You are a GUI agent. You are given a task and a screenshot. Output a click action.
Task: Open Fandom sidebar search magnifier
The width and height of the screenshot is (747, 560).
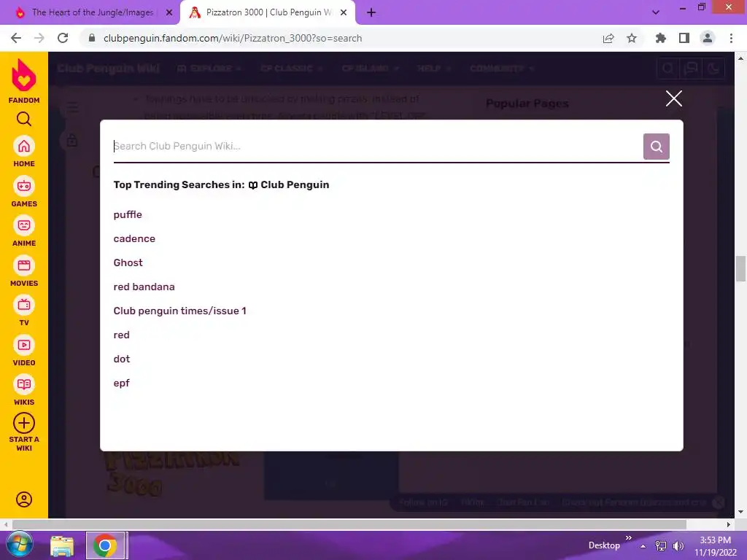[24, 119]
